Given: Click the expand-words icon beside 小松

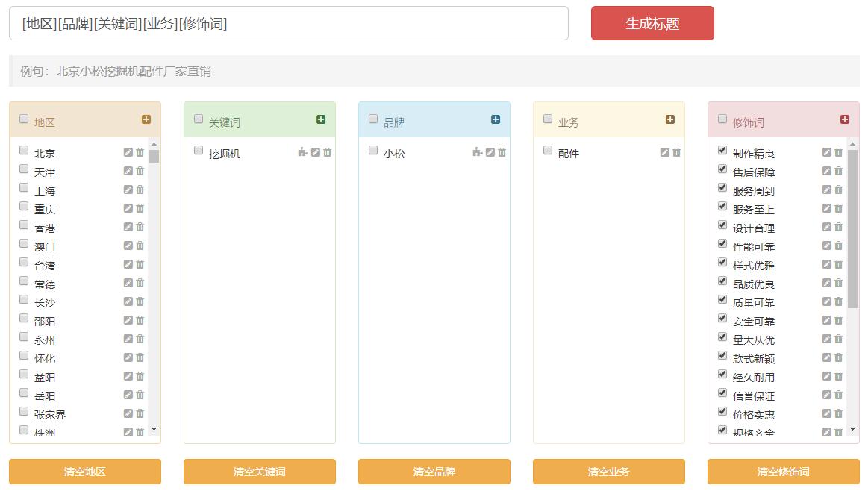Looking at the screenshot, I should point(478,152).
